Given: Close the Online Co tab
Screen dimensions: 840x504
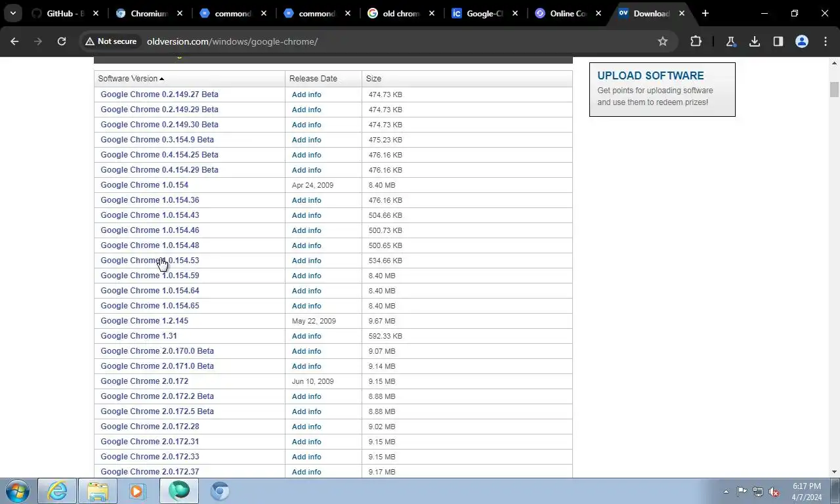Looking at the screenshot, I should (598, 13).
